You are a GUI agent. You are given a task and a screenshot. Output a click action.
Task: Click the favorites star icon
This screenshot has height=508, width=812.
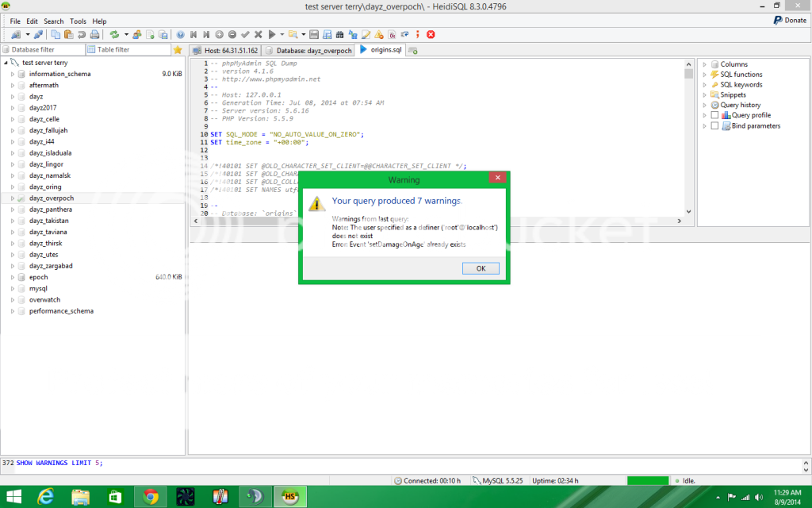(178, 50)
